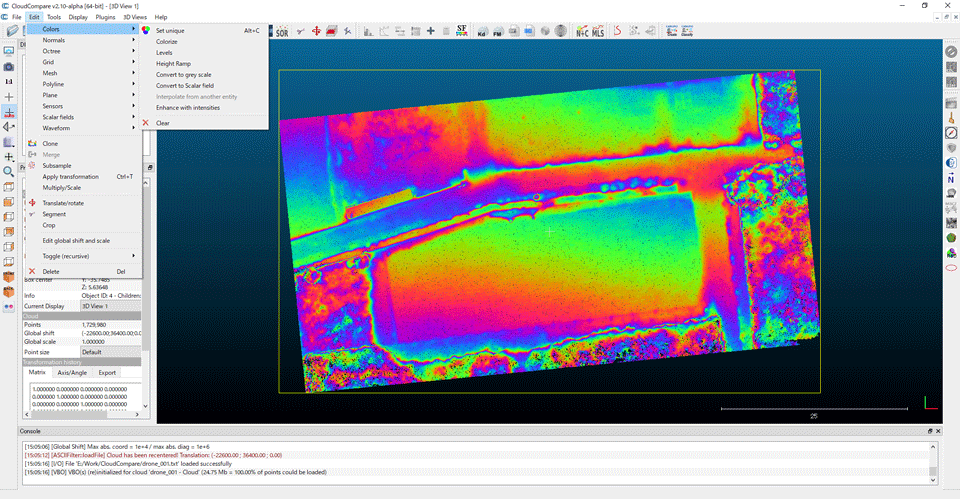Open the 3D Views menu

coord(135,17)
